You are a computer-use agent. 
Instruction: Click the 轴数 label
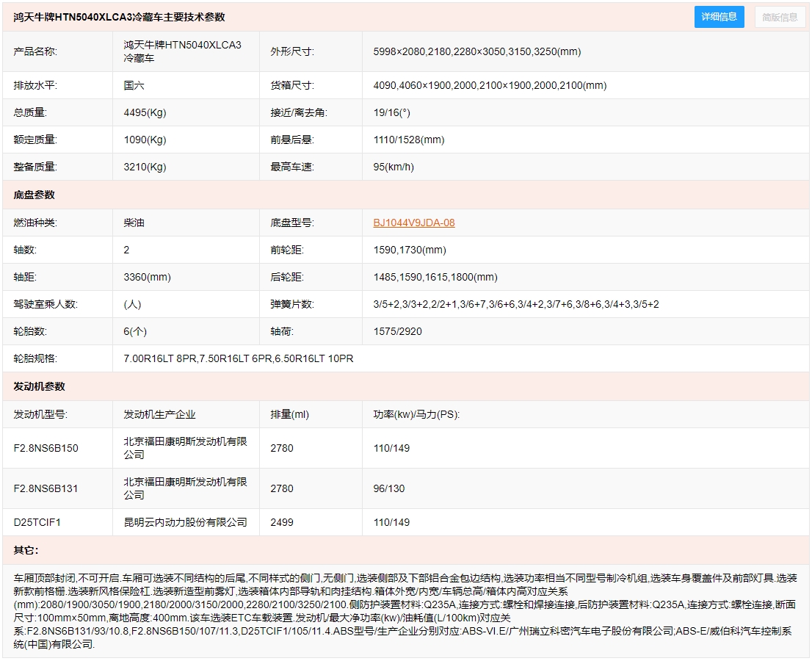(25, 250)
